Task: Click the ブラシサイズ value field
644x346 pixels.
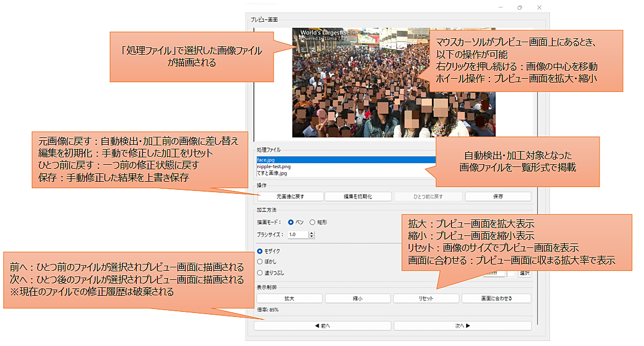Action: click(297, 234)
